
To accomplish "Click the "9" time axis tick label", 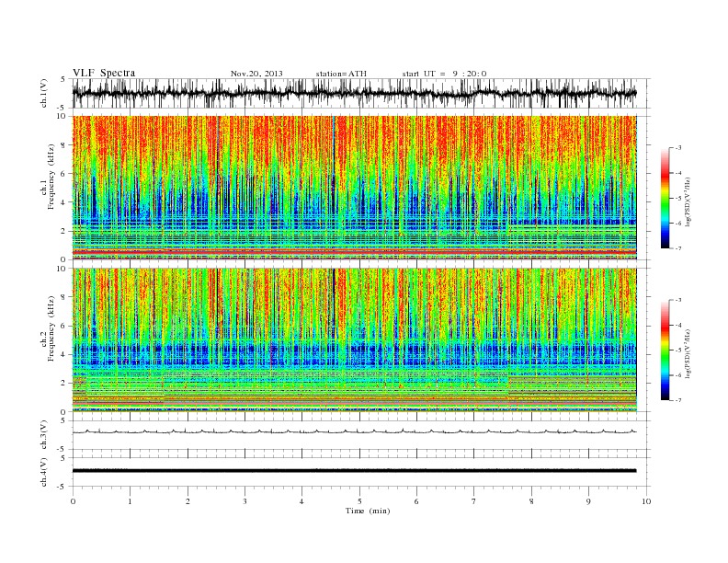I will coord(588,501).
